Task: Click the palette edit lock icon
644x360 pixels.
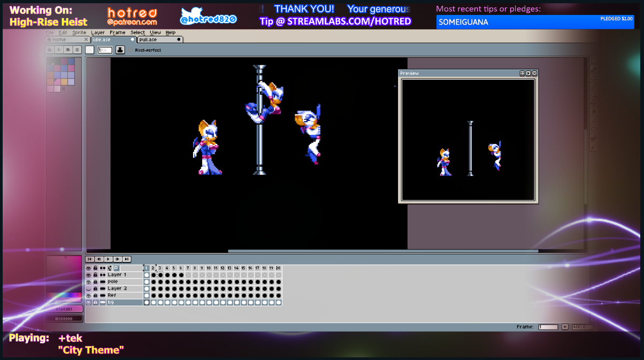Action: [49, 50]
